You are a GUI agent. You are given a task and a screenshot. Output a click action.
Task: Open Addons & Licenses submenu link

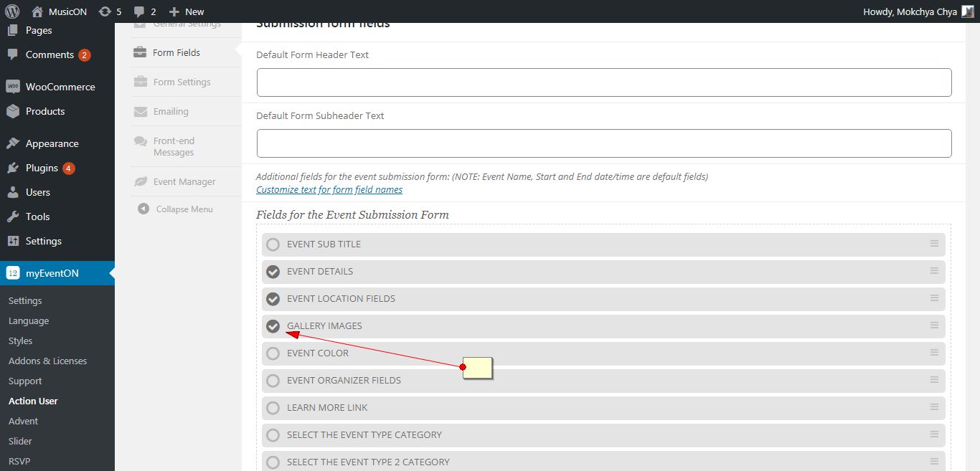(x=47, y=361)
